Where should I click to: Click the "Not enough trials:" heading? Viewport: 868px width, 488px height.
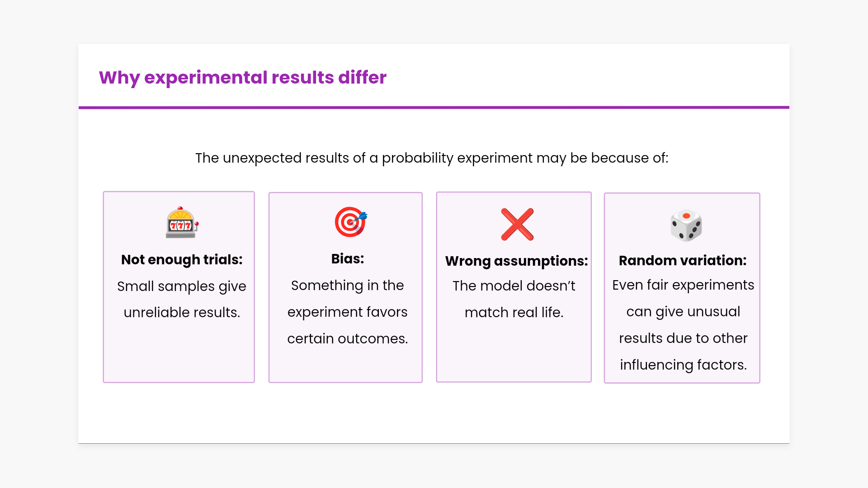coord(182,260)
